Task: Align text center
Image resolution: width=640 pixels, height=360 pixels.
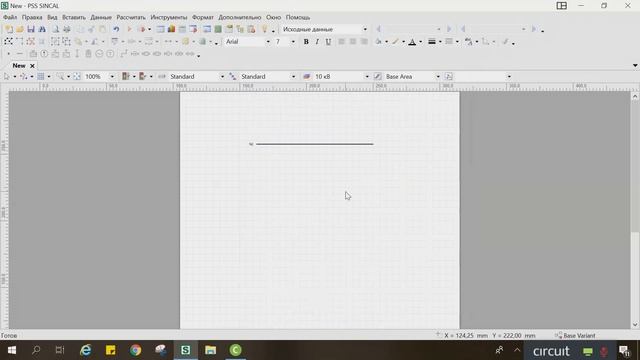Action: pos(353,42)
